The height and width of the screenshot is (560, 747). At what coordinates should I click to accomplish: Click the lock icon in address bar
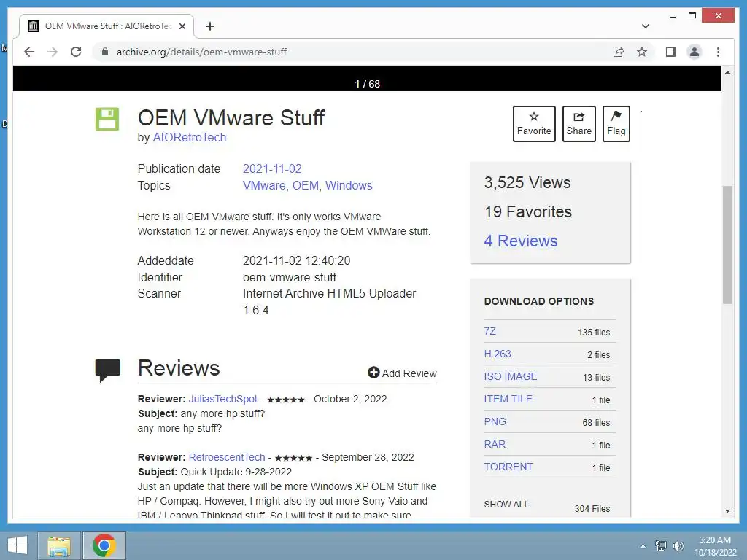[x=105, y=52]
